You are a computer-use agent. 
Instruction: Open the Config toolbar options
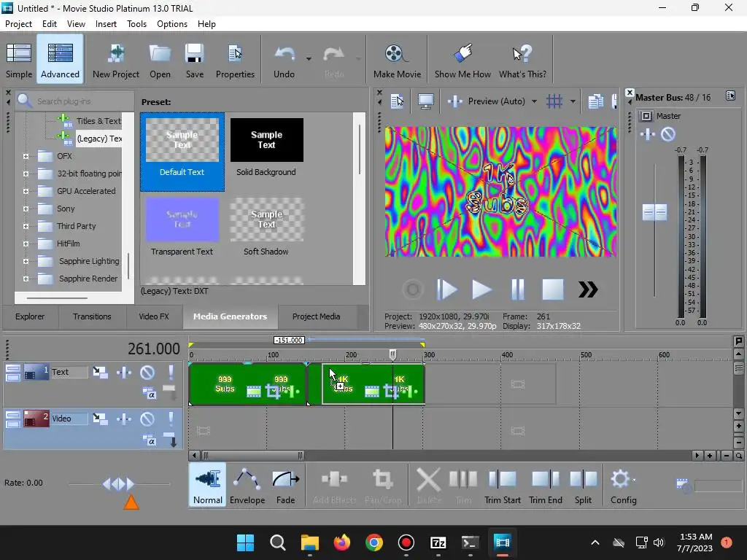(x=623, y=485)
